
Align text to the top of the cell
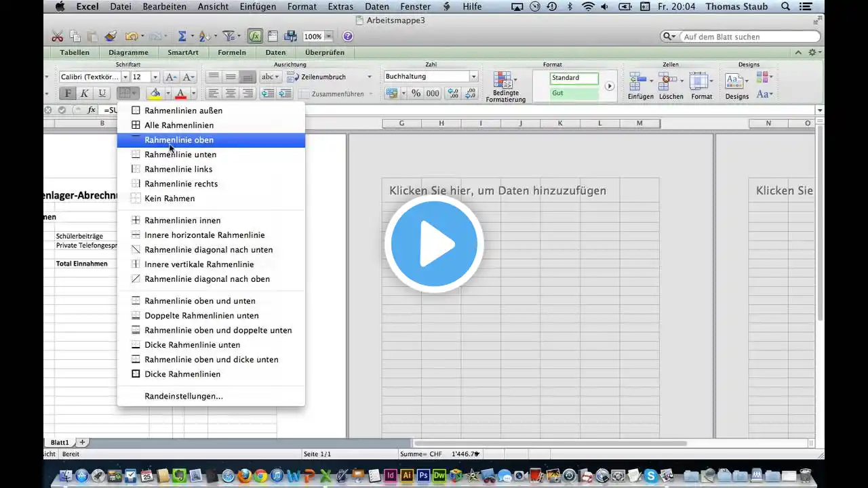pyautogui.click(x=214, y=77)
